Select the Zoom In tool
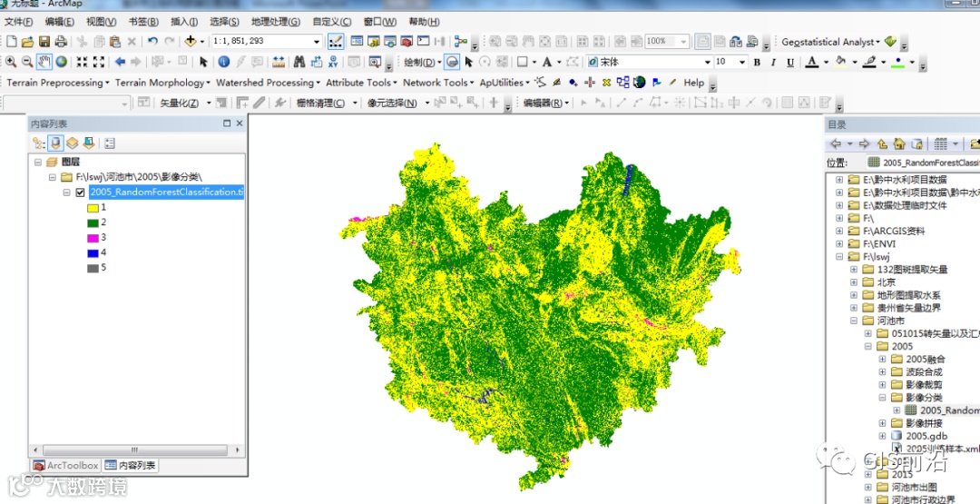 (11, 62)
